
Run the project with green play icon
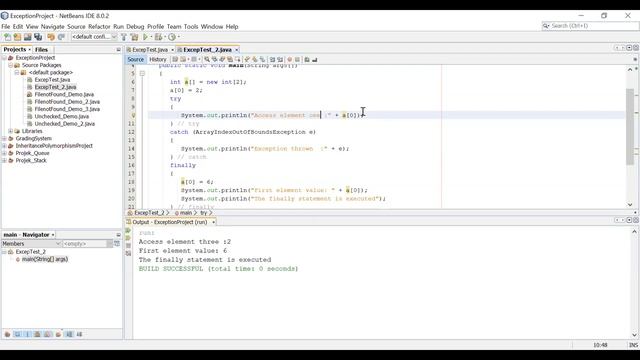point(145,37)
